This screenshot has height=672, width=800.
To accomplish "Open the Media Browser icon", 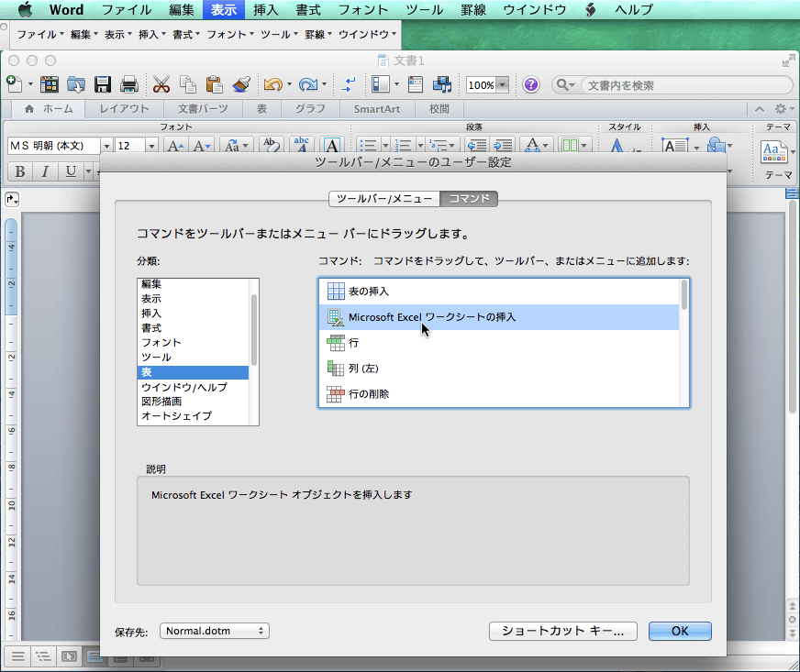I will [442, 84].
